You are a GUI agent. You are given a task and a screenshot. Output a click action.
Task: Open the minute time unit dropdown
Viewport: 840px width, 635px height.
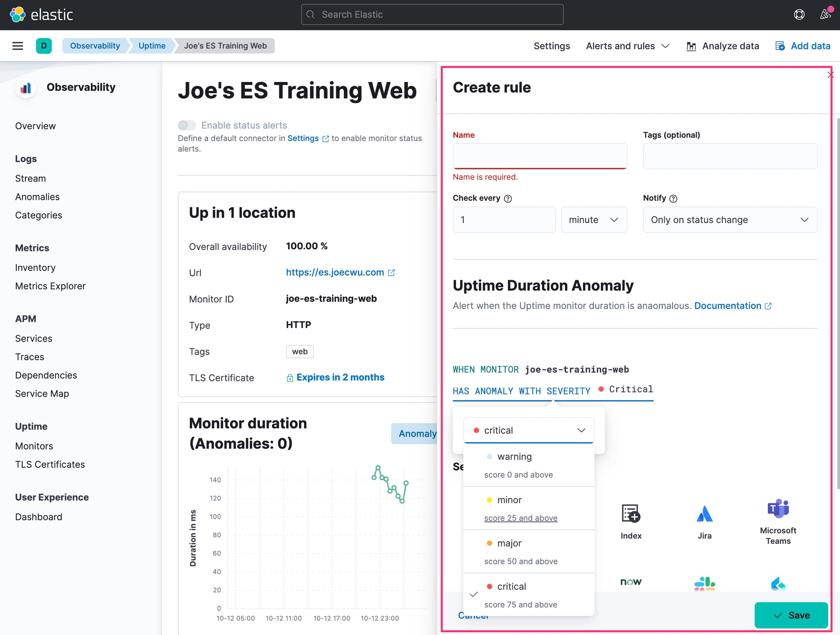coord(594,220)
